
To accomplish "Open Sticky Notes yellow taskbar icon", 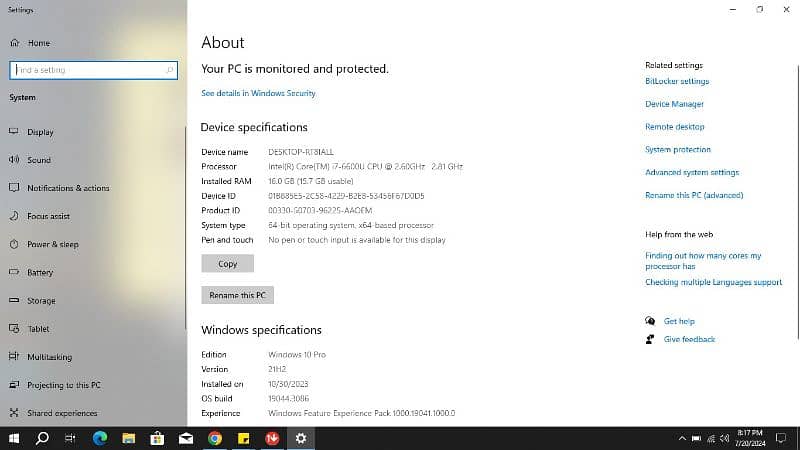I will click(x=244, y=438).
